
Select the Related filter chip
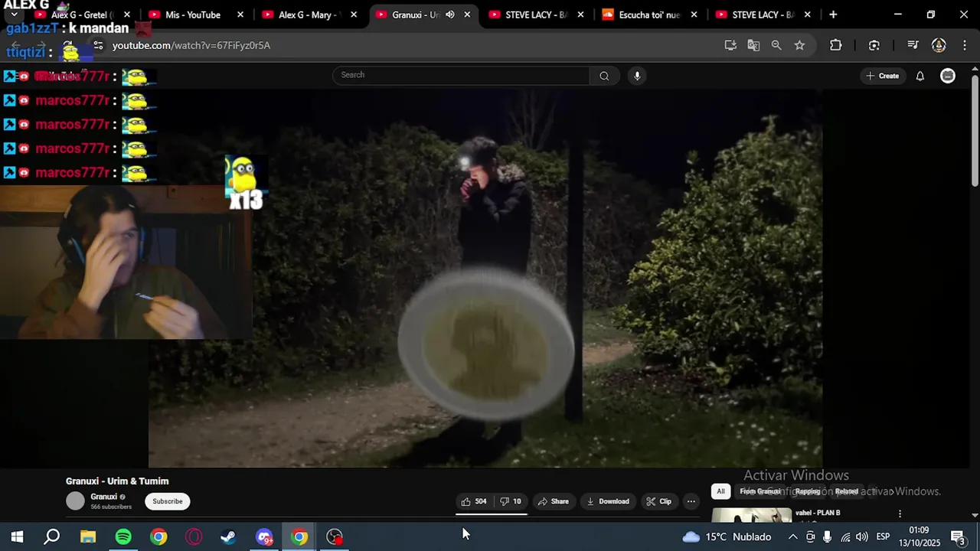[x=846, y=491]
